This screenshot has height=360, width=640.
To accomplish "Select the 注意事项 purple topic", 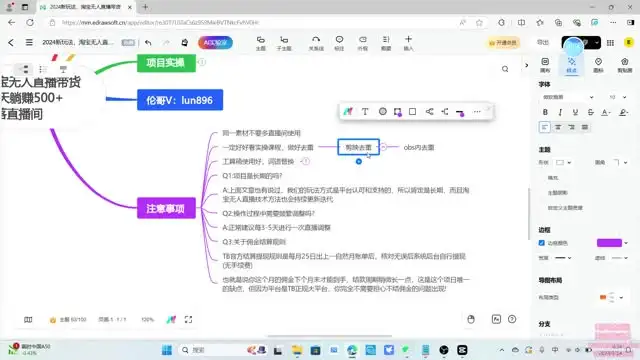I will [166, 208].
